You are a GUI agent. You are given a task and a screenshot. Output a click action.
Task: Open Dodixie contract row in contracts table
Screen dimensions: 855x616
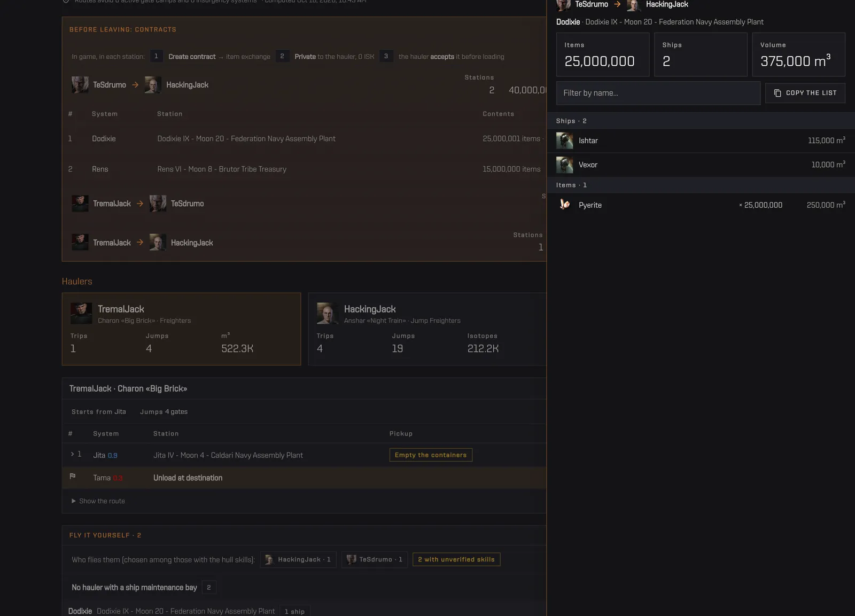point(304,138)
